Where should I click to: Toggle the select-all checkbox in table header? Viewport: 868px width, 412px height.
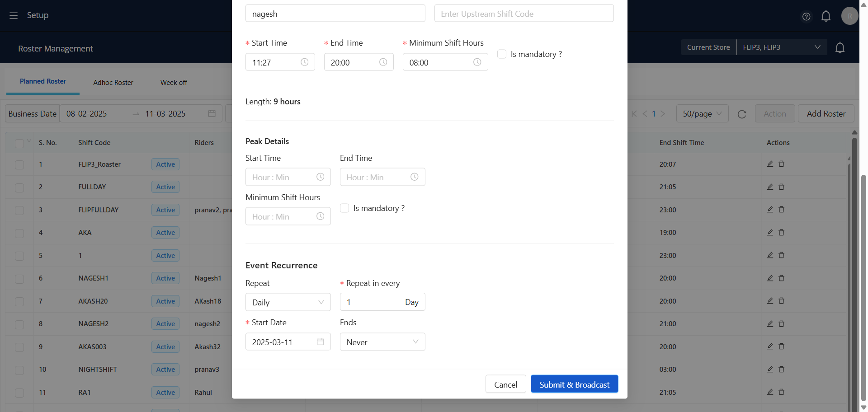click(19, 143)
